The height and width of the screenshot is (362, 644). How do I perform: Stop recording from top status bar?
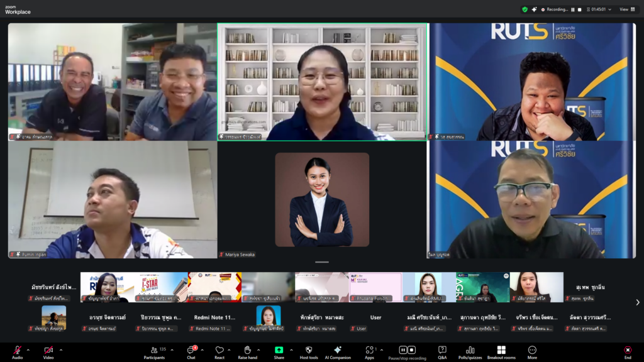click(580, 9)
